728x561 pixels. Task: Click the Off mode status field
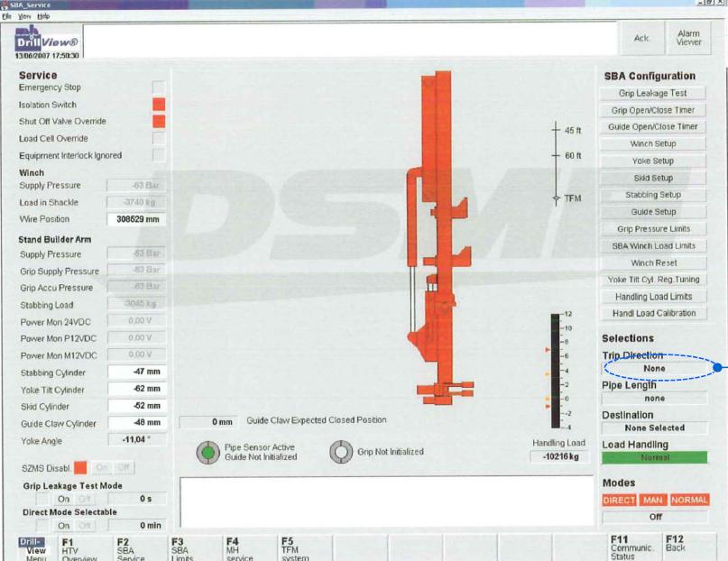(x=655, y=517)
